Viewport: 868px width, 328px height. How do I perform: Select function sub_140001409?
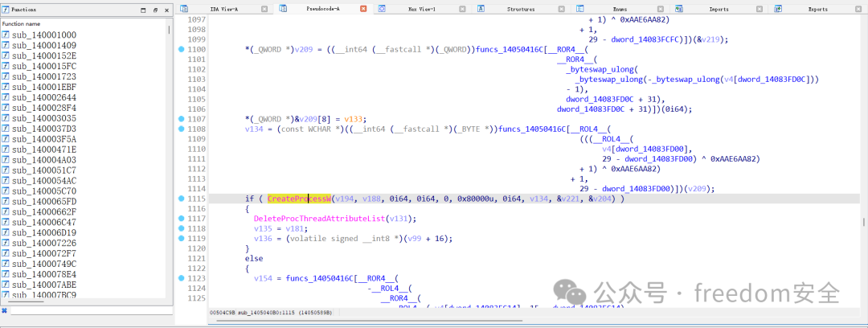[44, 46]
